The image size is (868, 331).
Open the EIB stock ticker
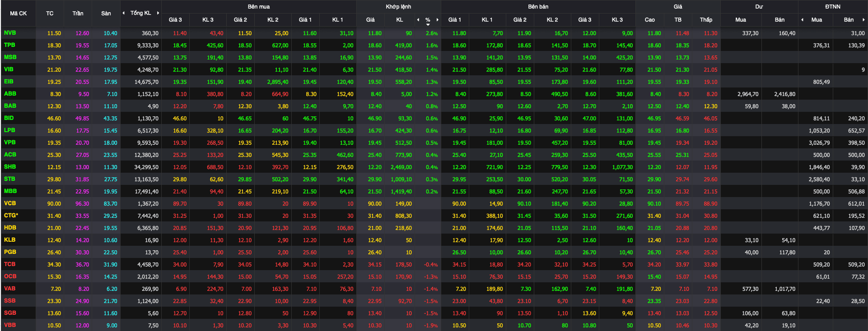pyautogui.click(x=9, y=82)
